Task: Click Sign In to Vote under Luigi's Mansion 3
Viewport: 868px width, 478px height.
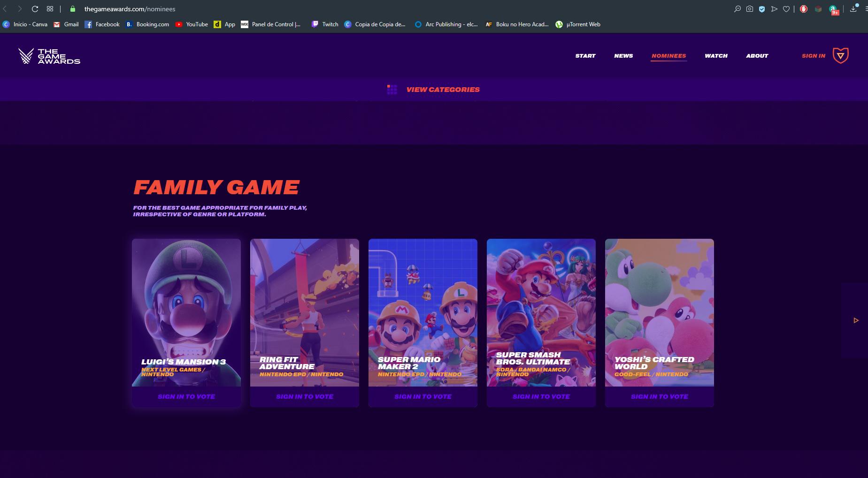Action: [186, 396]
